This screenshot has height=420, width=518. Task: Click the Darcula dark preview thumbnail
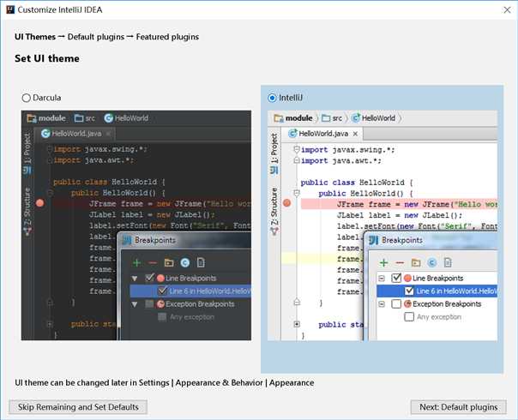click(136, 225)
